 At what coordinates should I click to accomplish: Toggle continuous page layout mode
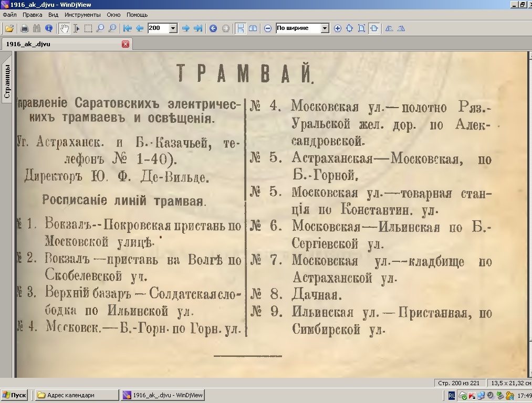[x=240, y=28]
